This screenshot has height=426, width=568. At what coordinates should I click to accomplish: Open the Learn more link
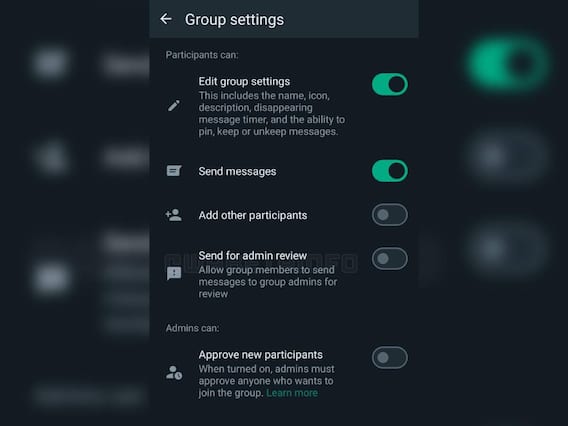[x=292, y=393]
